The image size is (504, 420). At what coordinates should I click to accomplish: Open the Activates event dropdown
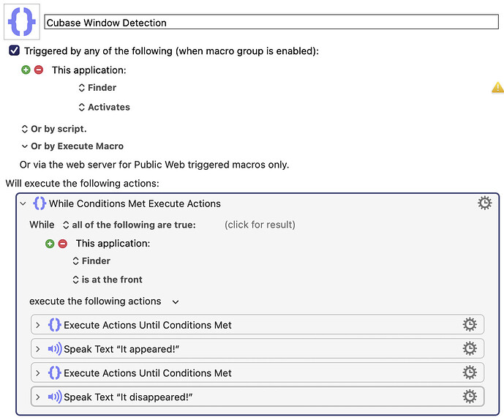(x=104, y=107)
